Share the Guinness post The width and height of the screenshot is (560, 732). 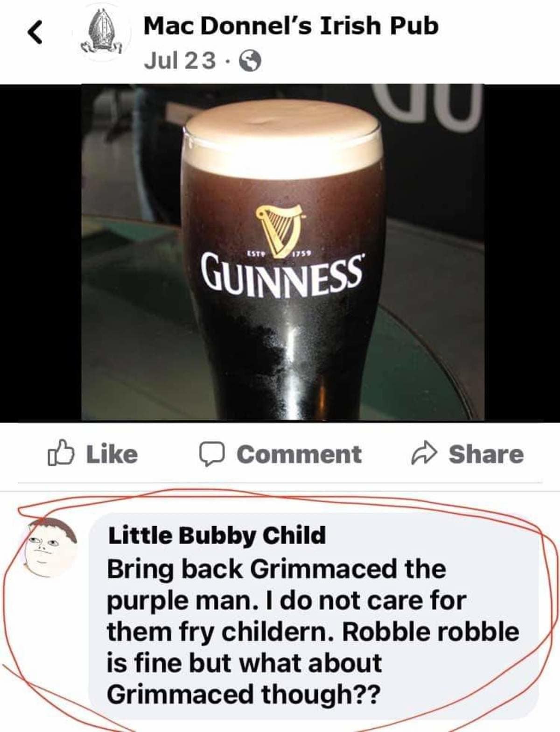click(x=467, y=454)
